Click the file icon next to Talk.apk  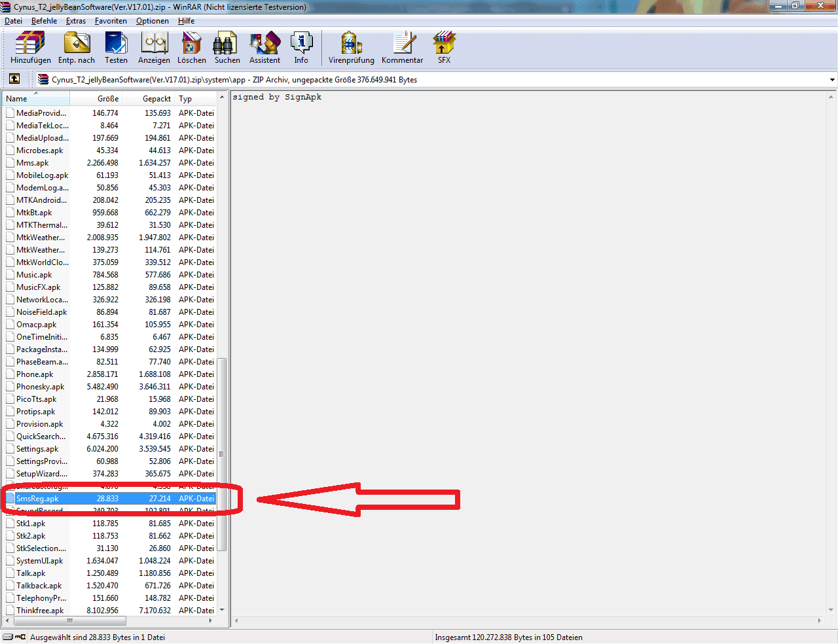(10, 573)
